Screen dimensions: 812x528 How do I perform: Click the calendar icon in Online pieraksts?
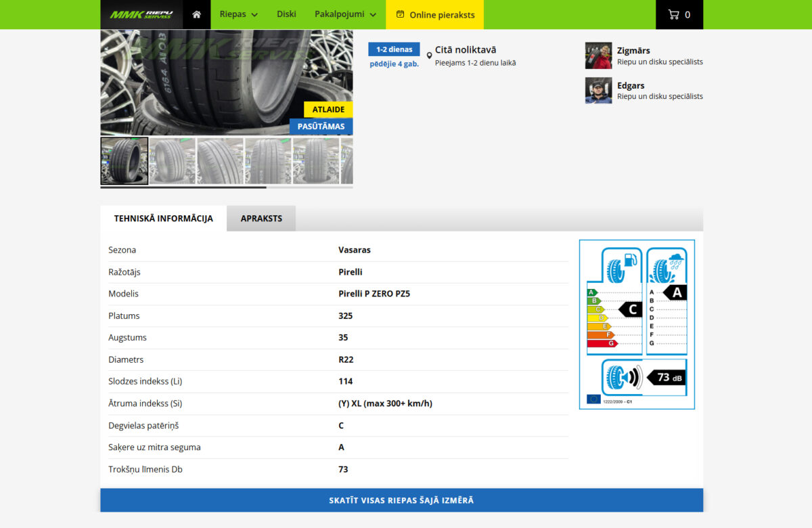click(400, 14)
